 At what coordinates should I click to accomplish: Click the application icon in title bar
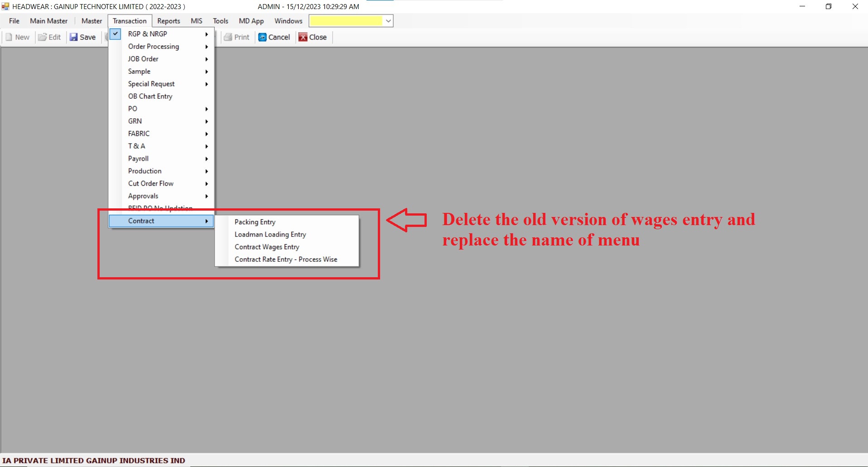click(x=5, y=6)
